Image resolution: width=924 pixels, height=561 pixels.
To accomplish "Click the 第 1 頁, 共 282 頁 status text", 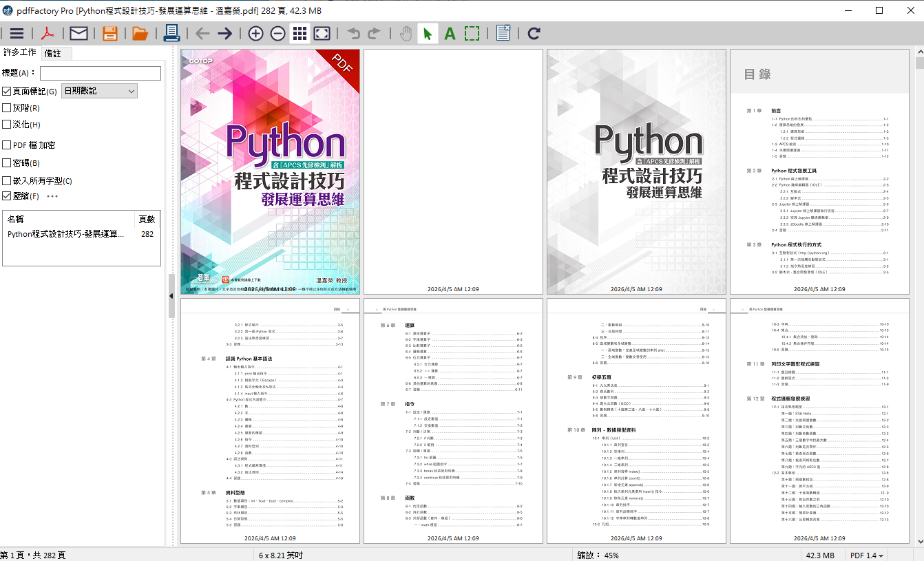I will point(33,555).
